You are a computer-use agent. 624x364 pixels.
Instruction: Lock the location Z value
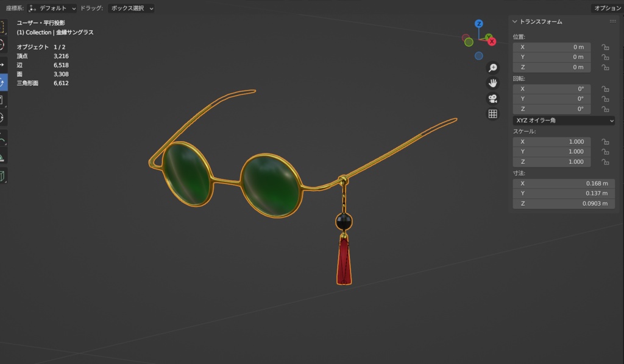605,68
